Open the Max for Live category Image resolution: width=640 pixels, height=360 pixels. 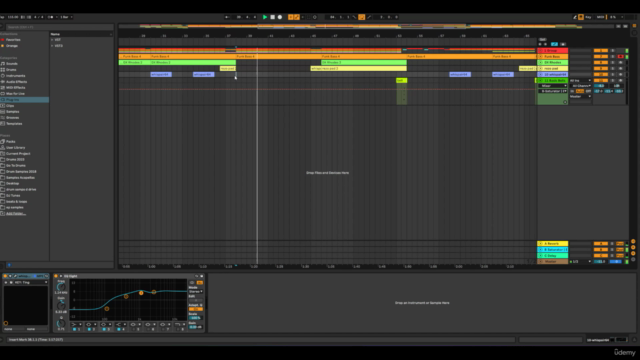click(16, 94)
